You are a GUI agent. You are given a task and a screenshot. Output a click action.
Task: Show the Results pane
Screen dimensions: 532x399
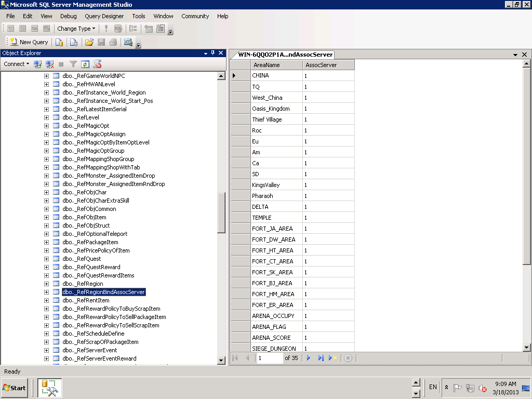click(46, 29)
